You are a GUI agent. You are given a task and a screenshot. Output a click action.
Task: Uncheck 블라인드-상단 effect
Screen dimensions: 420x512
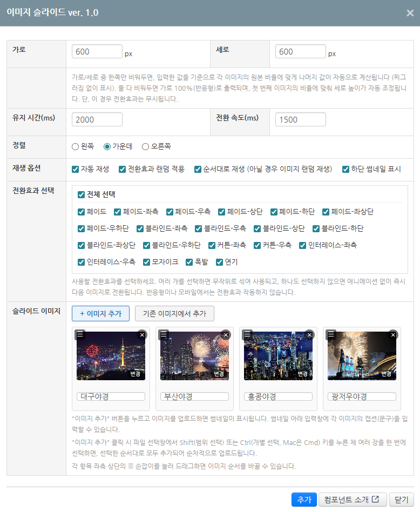257,228
